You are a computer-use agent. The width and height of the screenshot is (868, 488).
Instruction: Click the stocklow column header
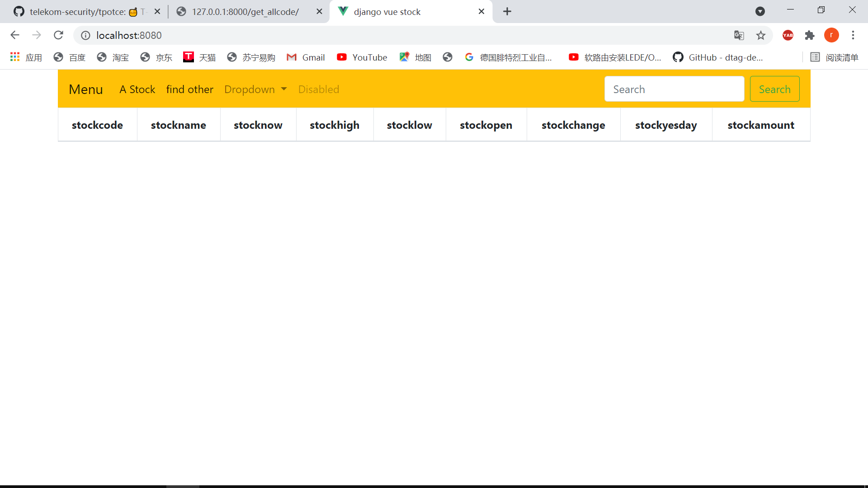click(410, 125)
